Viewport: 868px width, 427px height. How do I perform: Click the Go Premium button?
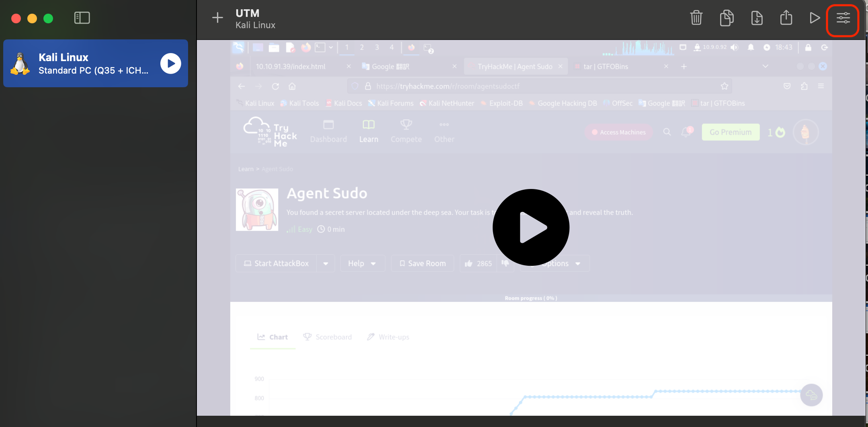click(x=731, y=132)
